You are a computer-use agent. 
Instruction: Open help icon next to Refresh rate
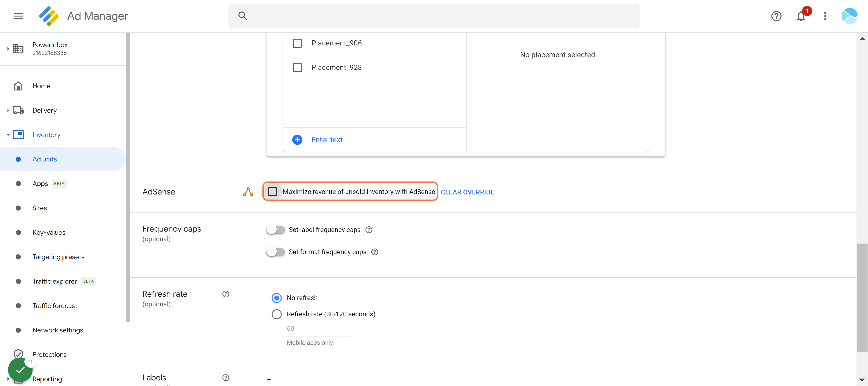pyautogui.click(x=226, y=294)
